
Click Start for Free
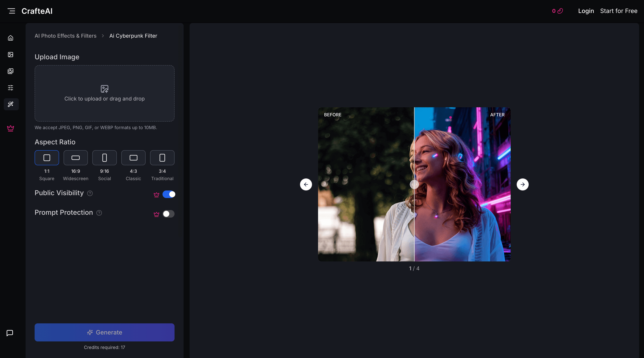tap(619, 11)
